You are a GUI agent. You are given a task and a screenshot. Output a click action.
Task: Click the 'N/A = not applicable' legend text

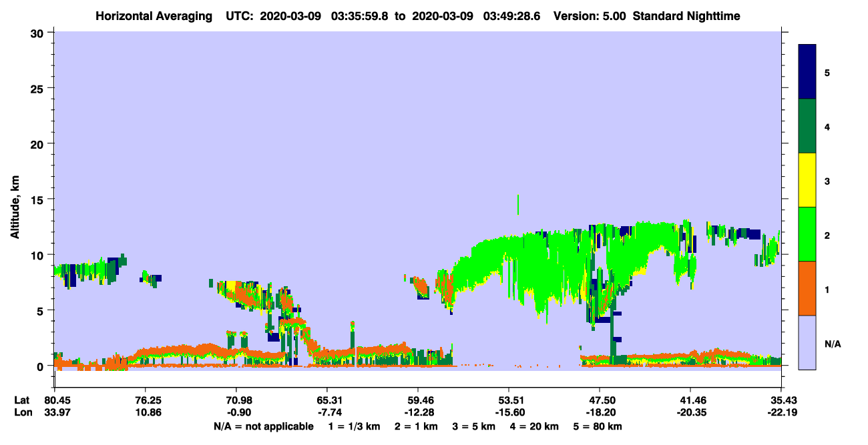coord(264,426)
